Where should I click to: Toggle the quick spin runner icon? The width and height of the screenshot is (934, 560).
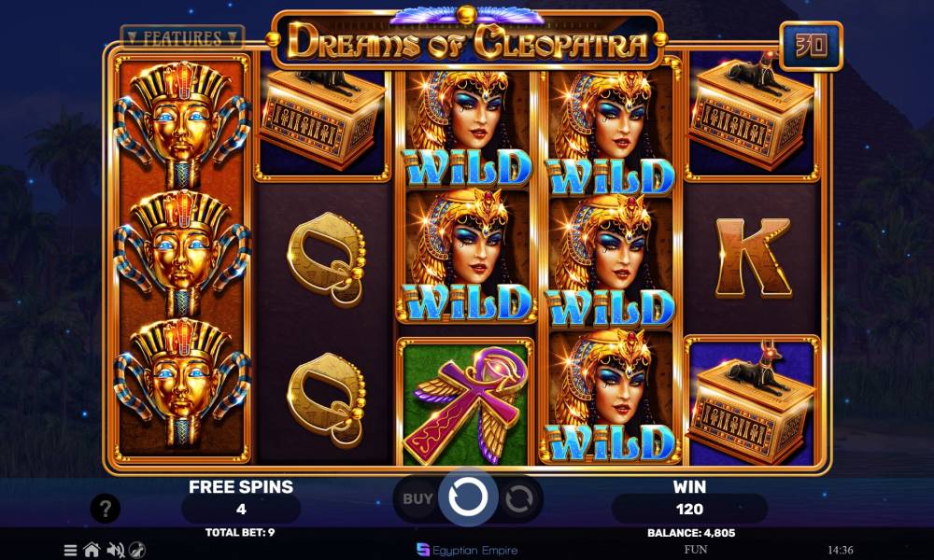pos(137,550)
